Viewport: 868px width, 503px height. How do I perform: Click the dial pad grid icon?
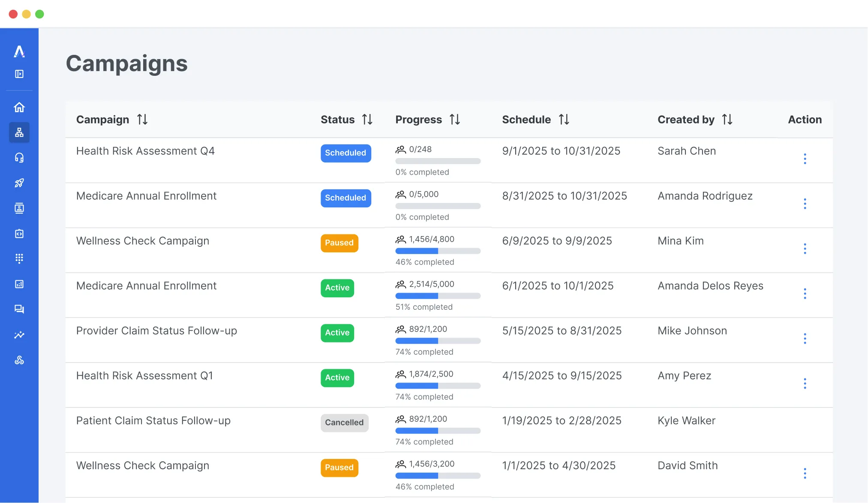point(19,258)
